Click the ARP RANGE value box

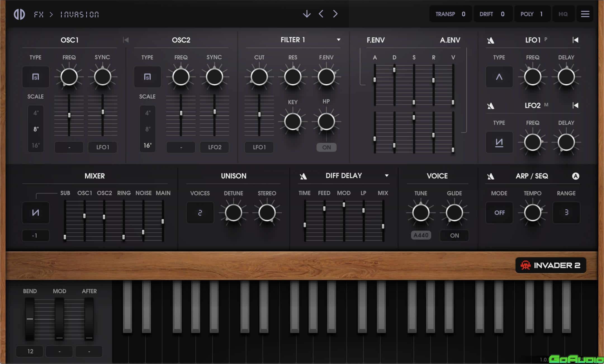pyautogui.click(x=566, y=213)
